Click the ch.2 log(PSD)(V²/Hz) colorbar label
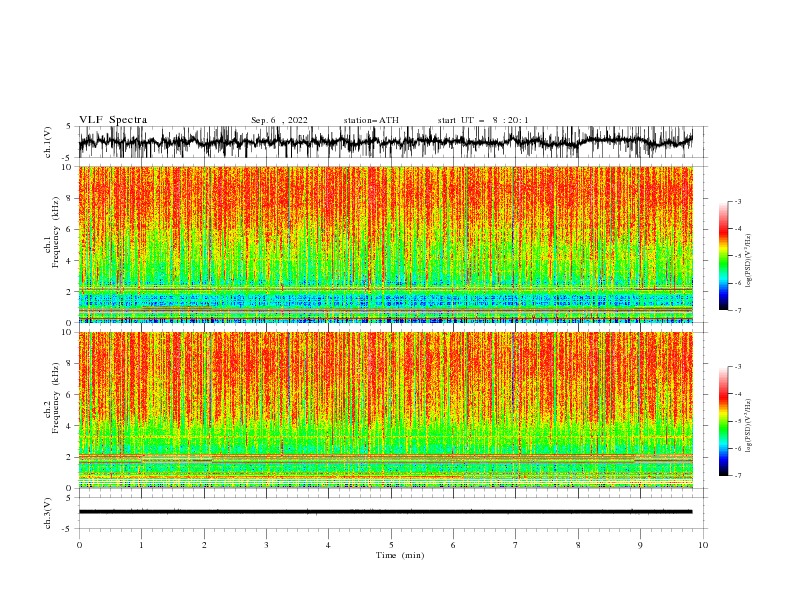Viewport: 792px width, 612px height. pos(749,425)
